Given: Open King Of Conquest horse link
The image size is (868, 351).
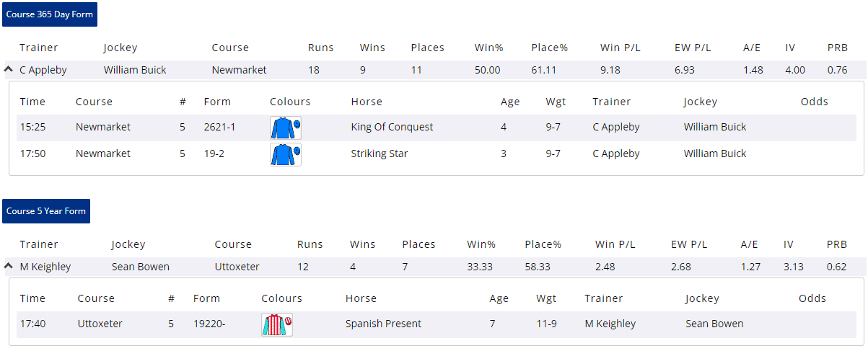Looking at the screenshot, I should [x=392, y=127].
